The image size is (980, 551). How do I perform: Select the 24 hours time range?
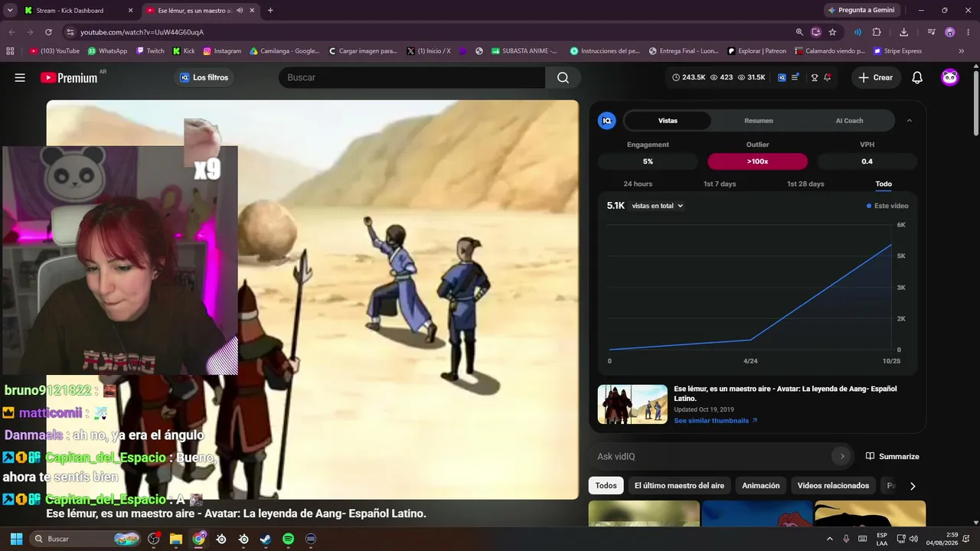pyautogui.click(x=638, y=184)
